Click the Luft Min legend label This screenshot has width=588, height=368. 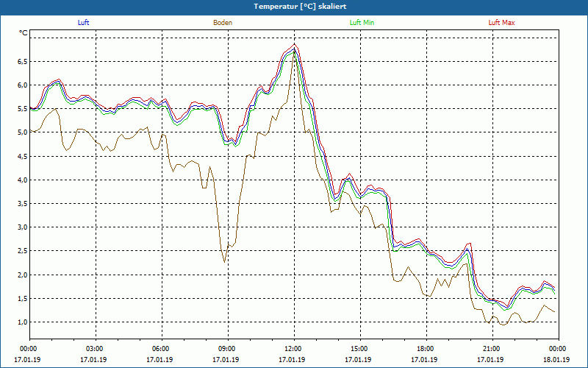point(362,23)
